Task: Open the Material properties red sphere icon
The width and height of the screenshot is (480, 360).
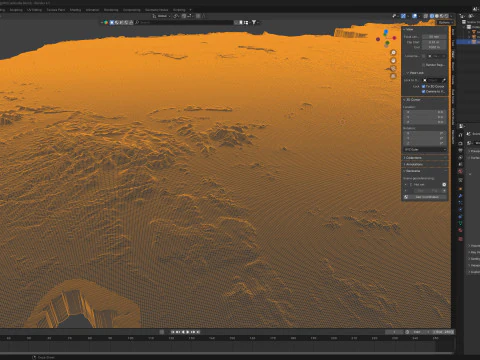Action: (460, 230)
